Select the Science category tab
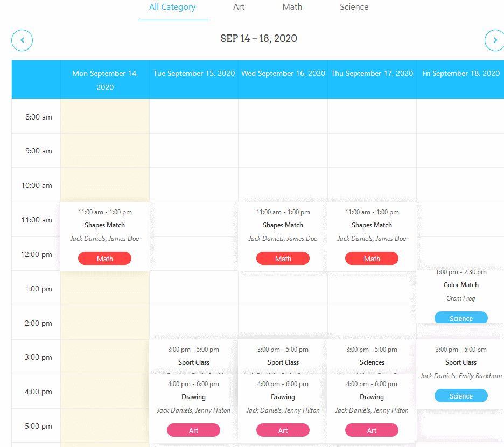The height and width of the screenshot is (447, 504). tap(354, 7)
